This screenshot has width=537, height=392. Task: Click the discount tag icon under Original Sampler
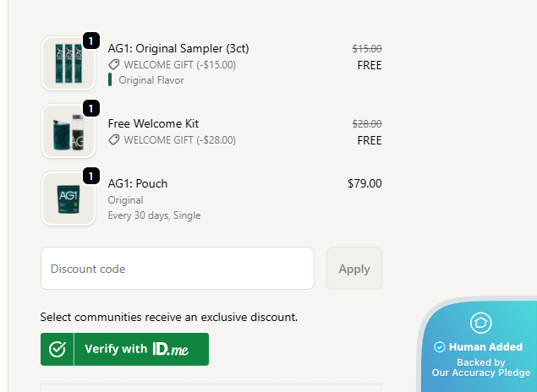114,64
